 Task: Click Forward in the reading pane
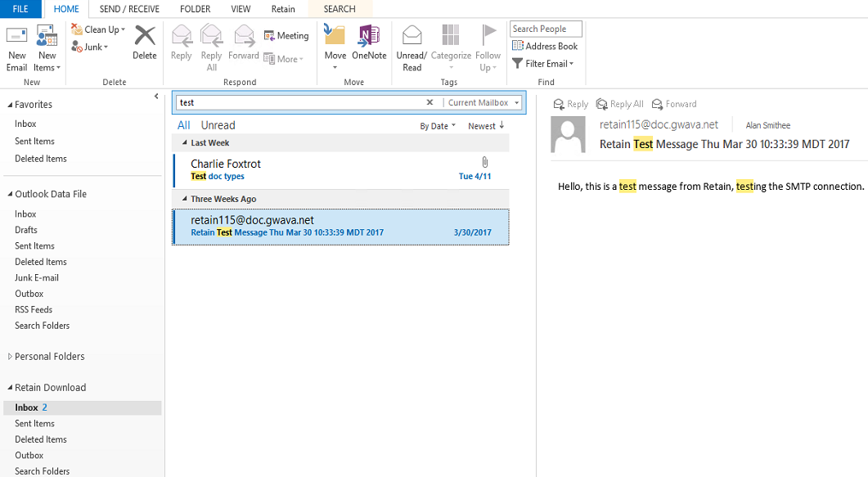coord(674,104)
